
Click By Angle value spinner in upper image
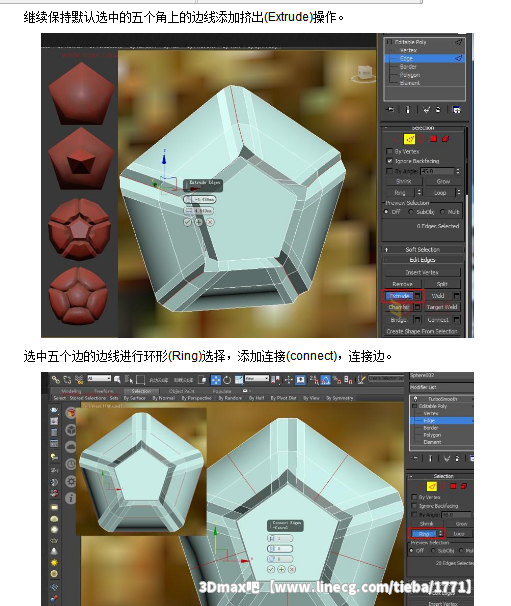458,171
